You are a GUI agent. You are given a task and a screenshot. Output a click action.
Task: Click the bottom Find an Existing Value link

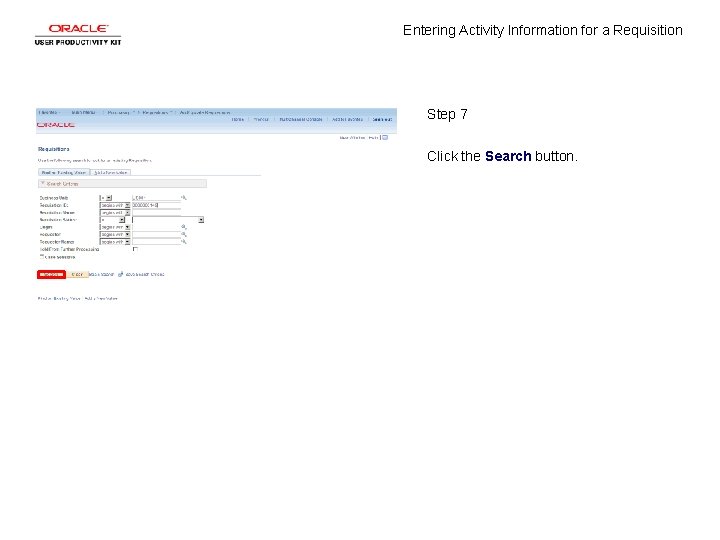pos(59,298)
